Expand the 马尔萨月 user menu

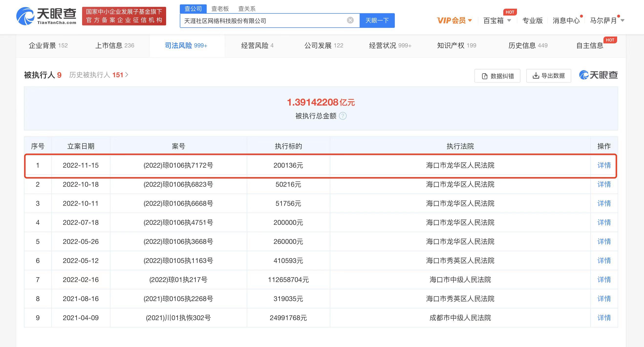click(x=607, y=21)
